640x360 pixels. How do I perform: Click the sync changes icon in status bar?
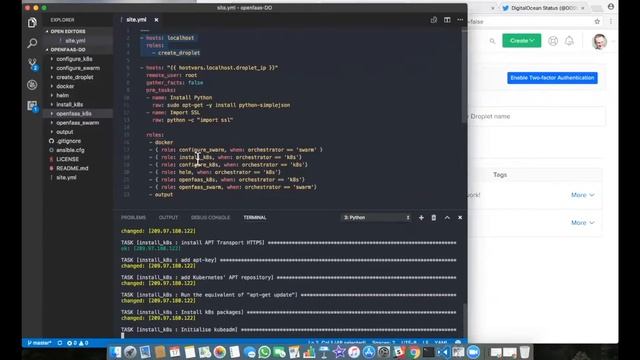click(x=60, y=343)
